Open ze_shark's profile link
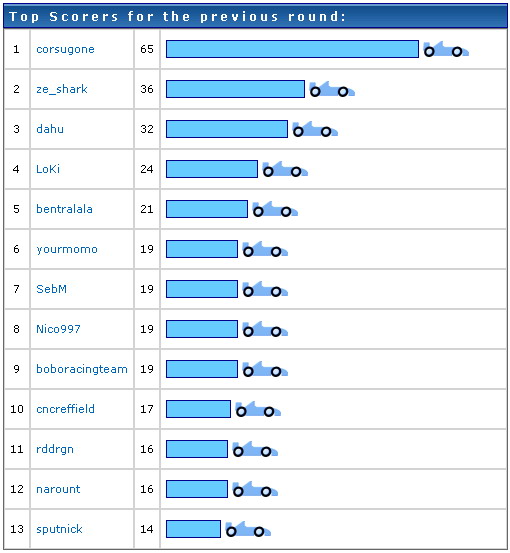The image size is (510, 553). [62, 89]
